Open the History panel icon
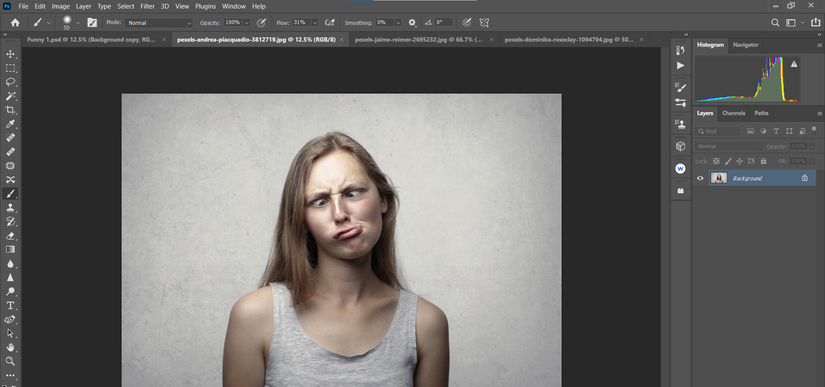 point(680,50)
